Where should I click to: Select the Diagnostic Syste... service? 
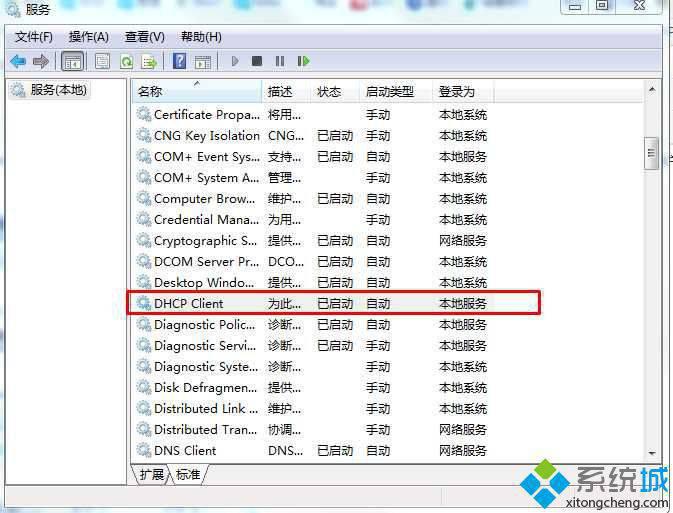[206, 367]
